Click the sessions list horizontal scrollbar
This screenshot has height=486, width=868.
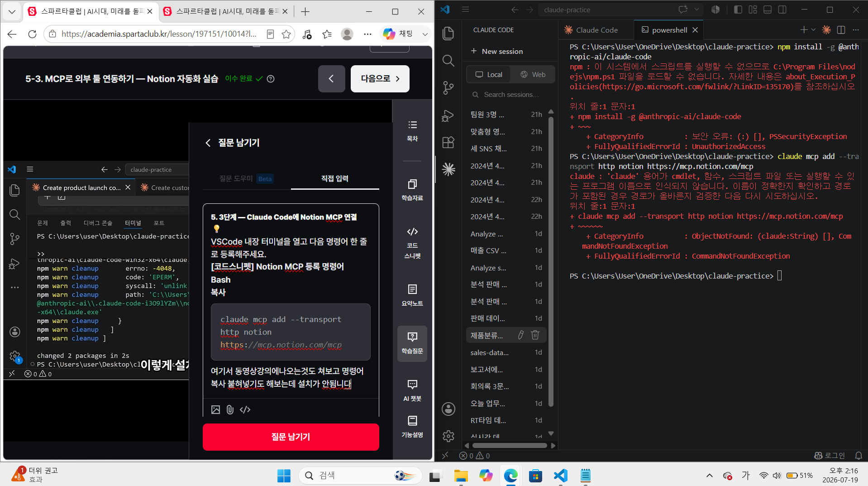[510, 445]
